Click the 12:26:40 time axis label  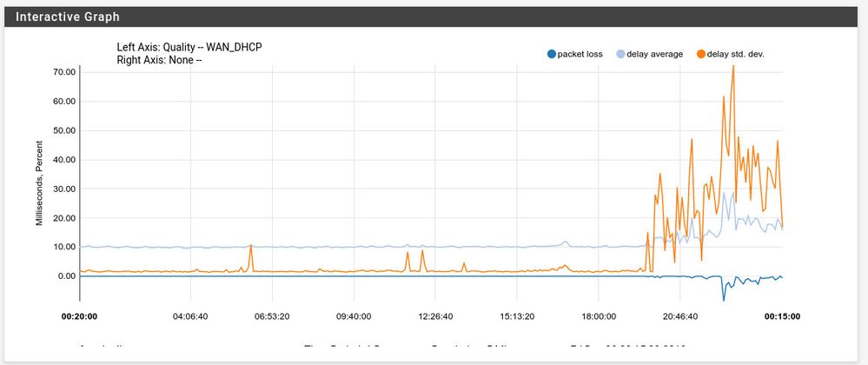(x=435, y=317)
